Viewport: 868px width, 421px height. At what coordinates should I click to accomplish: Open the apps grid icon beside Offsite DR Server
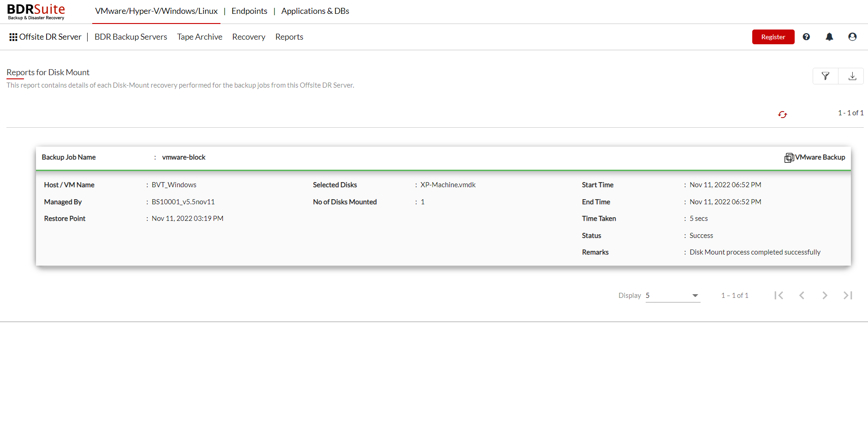(x=13, y=37)
